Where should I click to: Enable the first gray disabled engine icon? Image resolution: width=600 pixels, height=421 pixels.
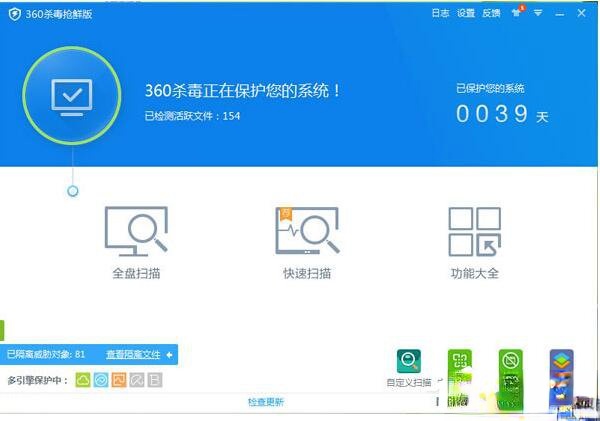[137, 380]
